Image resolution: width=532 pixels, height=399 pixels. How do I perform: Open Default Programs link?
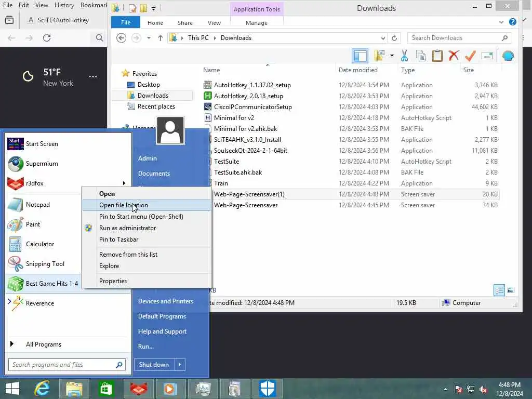coord(162,316)
